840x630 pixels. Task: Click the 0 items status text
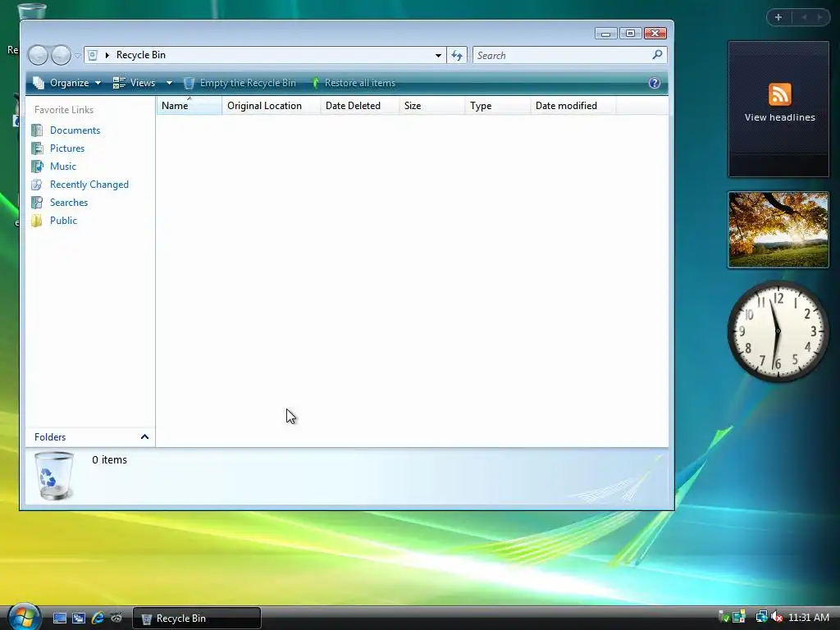109,460
